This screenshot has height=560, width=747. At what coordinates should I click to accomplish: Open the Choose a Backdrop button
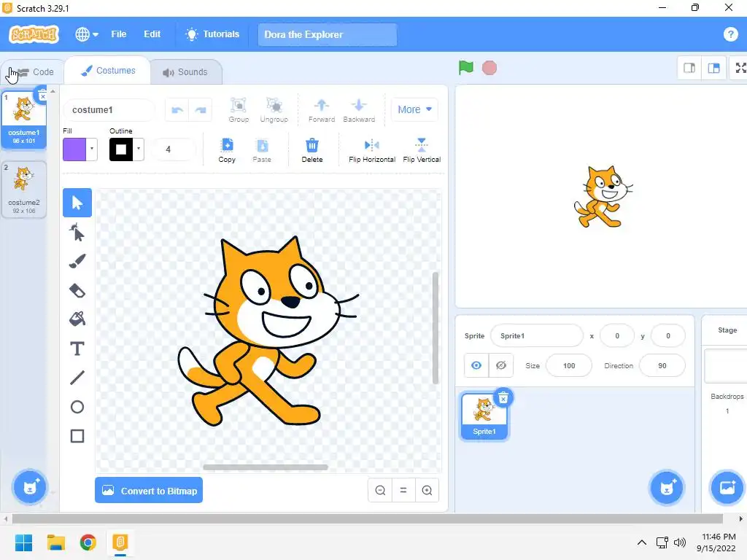[x=727, y=487]
